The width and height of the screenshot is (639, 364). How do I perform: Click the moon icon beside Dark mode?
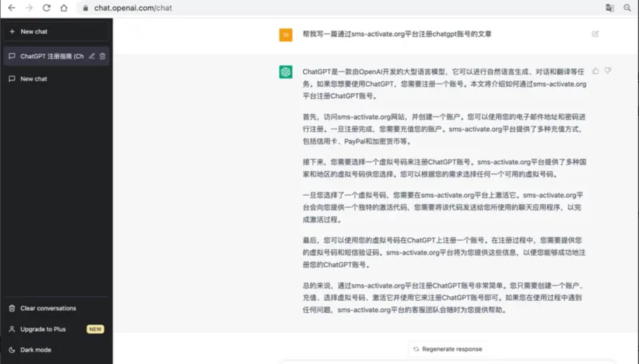click(x=12, y=350)
